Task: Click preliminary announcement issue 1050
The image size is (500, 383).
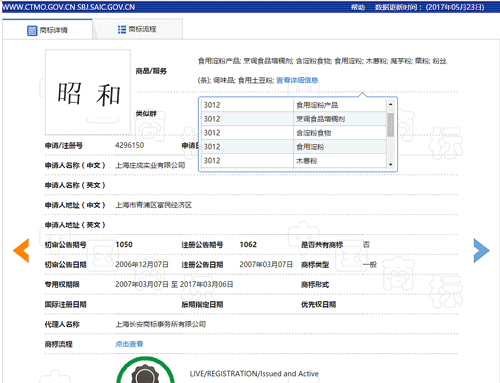Action: 124,245
